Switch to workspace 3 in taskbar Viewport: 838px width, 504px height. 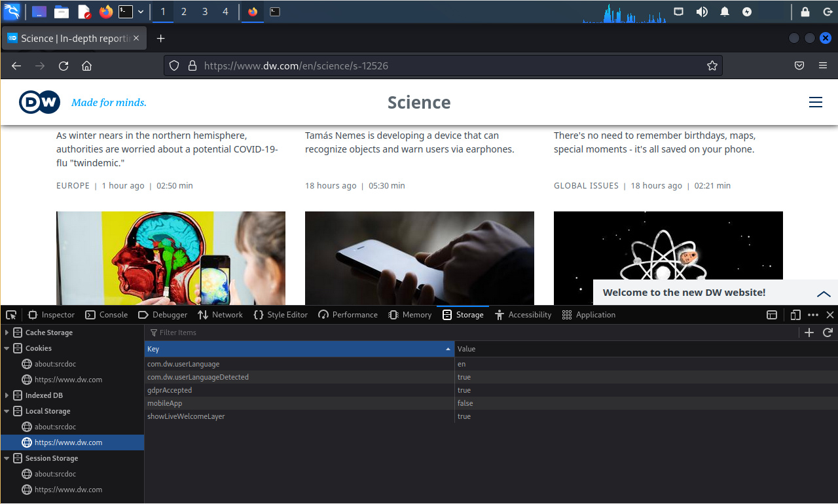tap(204, 12)
